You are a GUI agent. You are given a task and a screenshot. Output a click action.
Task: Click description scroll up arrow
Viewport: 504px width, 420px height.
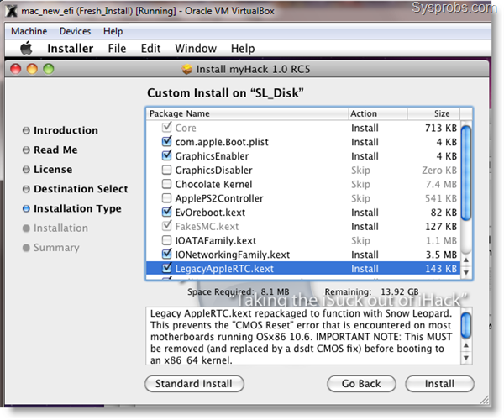coord(466,345)
